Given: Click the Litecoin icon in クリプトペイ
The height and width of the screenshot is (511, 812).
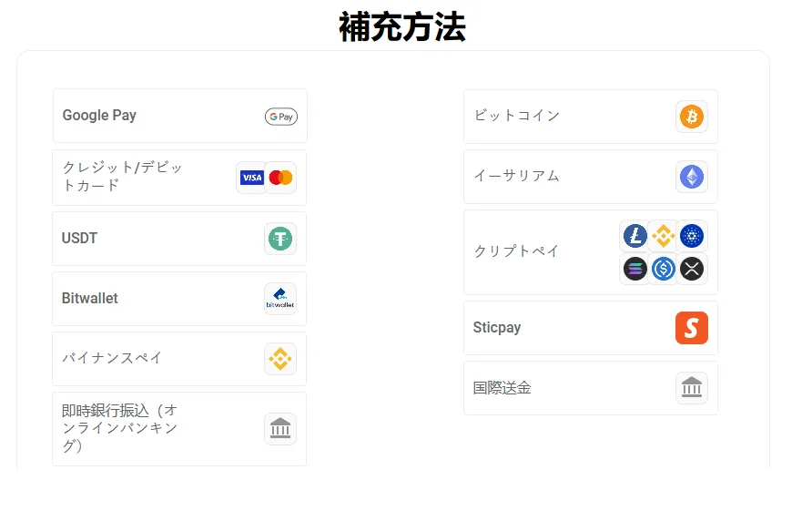Looking at the screenshot, I should 635,236.
